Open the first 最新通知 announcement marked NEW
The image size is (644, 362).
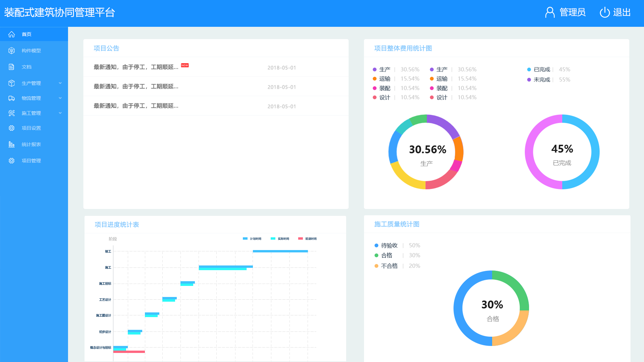(x=136, y=67)
